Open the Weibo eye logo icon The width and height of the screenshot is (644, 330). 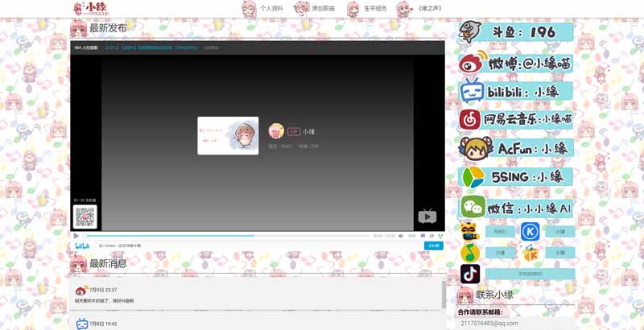pos(473,64)
